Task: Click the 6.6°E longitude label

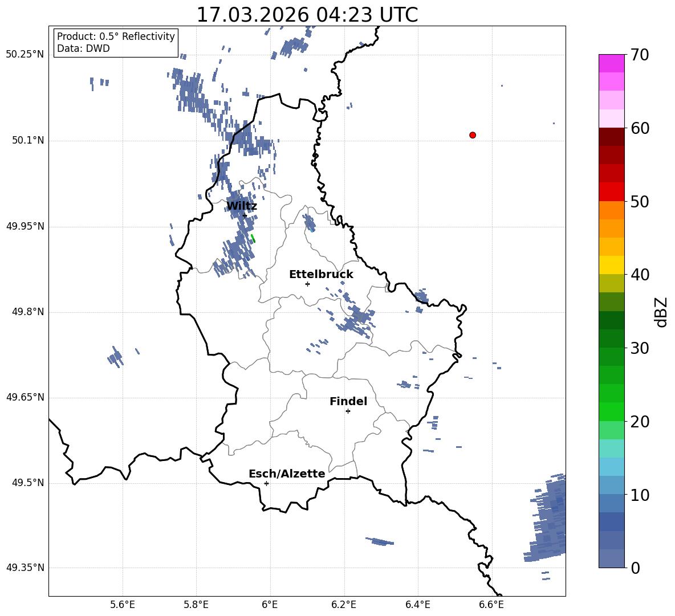Action: 491,605
